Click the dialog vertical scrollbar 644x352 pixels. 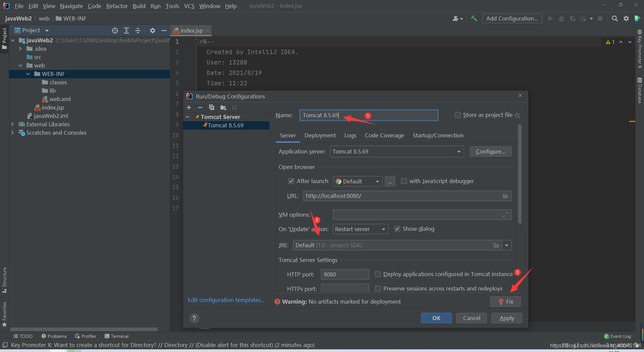[x=520, y=174]
